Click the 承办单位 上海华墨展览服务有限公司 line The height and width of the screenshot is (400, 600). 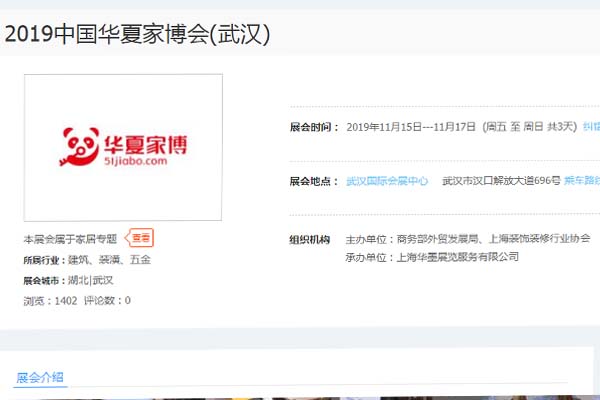pos(432,257)
